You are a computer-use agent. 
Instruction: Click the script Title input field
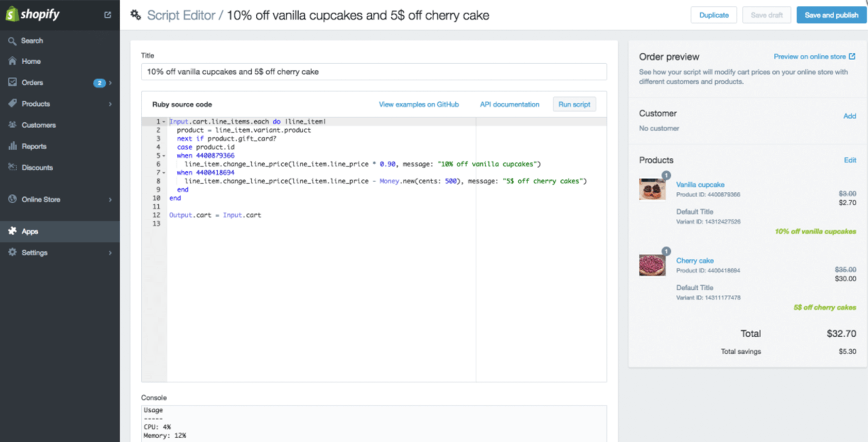374,72
